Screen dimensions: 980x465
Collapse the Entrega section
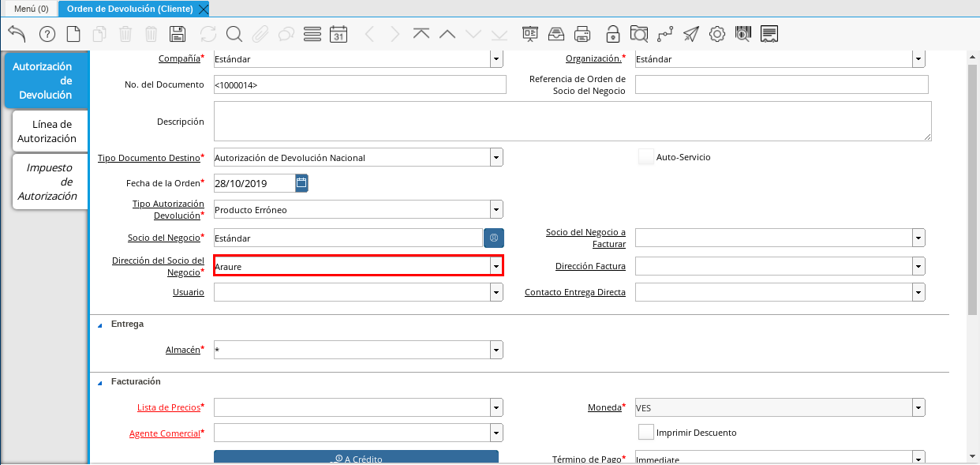point(100,324)
